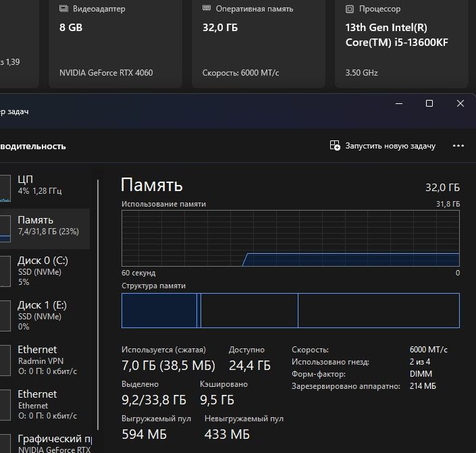Select the Память sidebar item
Screen dimensions: 476x453
45,228
